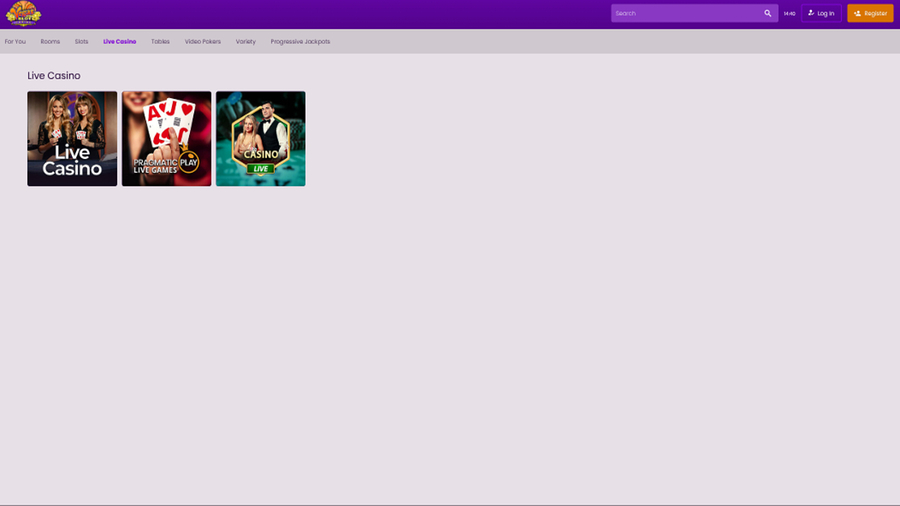Go to Progressive Jackpots tab

(300, 42)
